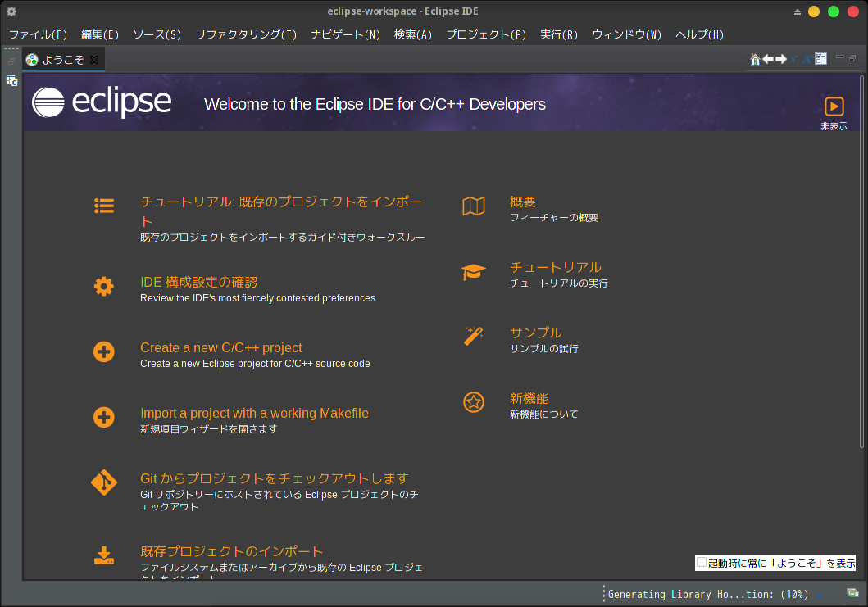The width and height of the screenshot is (868, 607).
Task: Open the ソース(S) menu
Action: (157, 34)
